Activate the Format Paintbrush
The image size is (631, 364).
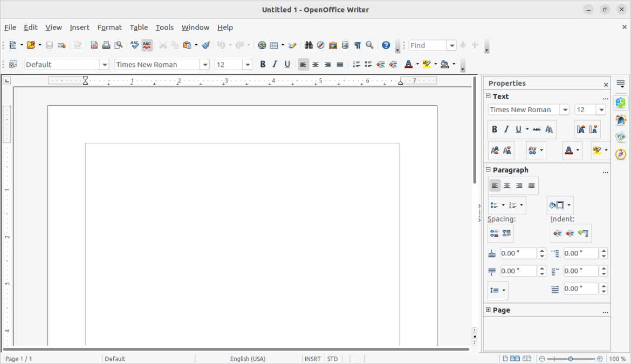205,45
